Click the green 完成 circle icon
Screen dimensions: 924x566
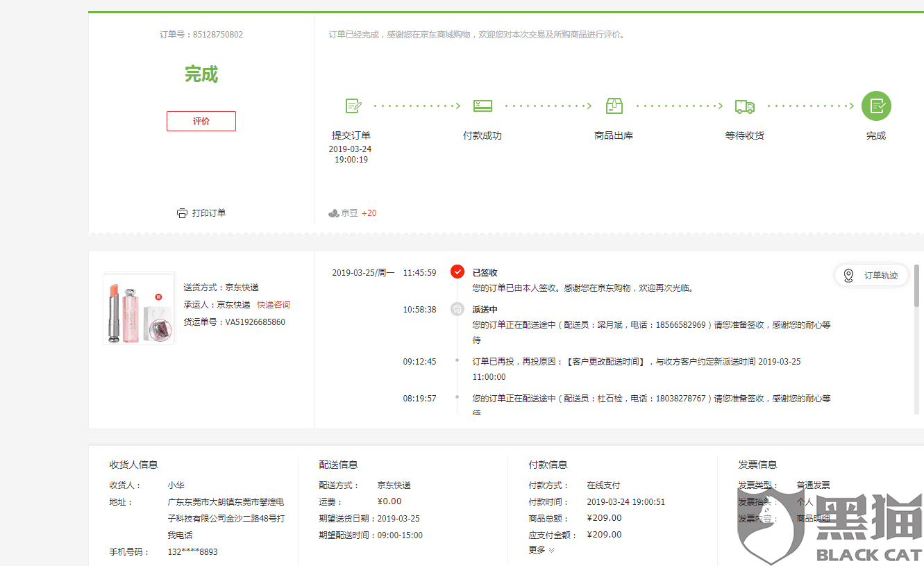click(876, 106)
